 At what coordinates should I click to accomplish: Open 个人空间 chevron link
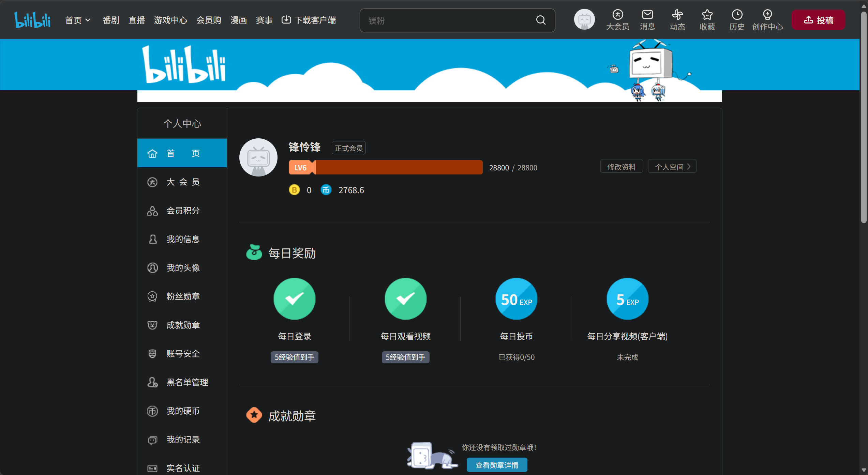672,166
